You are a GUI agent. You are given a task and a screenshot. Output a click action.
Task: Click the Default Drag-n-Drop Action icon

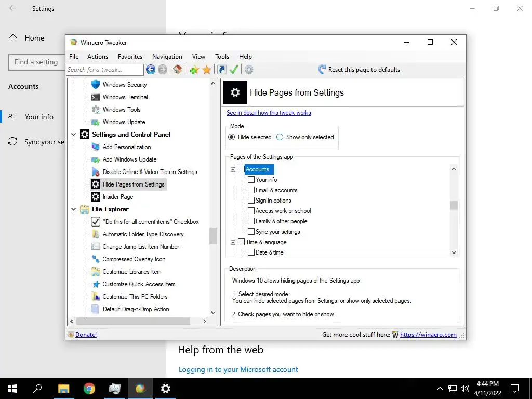point(96,309)
